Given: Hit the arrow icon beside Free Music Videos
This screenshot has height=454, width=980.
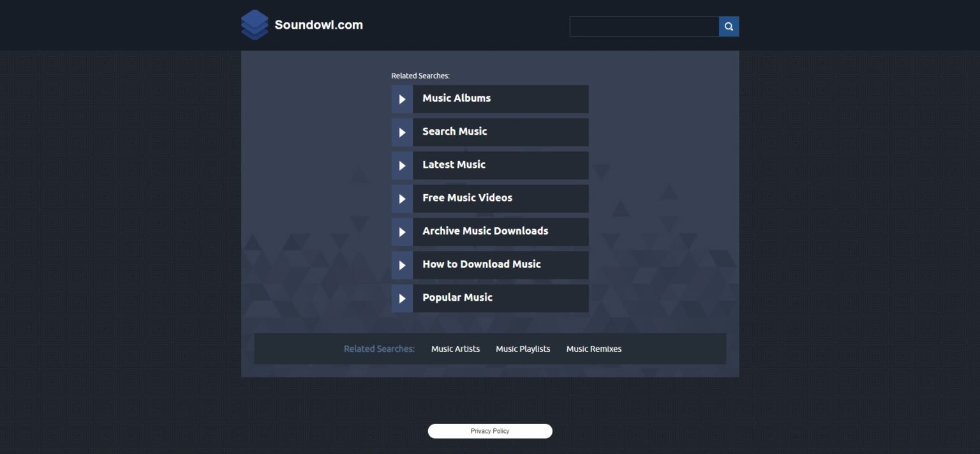Looking at the screenshot, I should coord(402,199).
